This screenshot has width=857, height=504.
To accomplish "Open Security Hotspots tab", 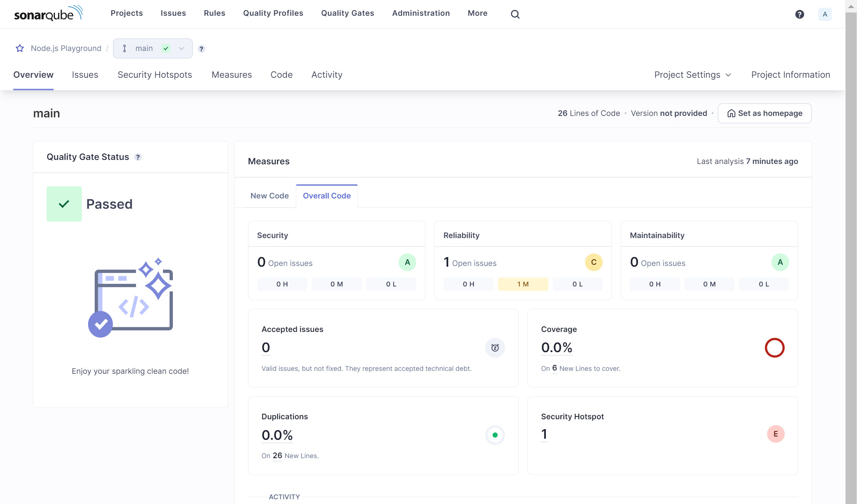I will coord(155,75).
